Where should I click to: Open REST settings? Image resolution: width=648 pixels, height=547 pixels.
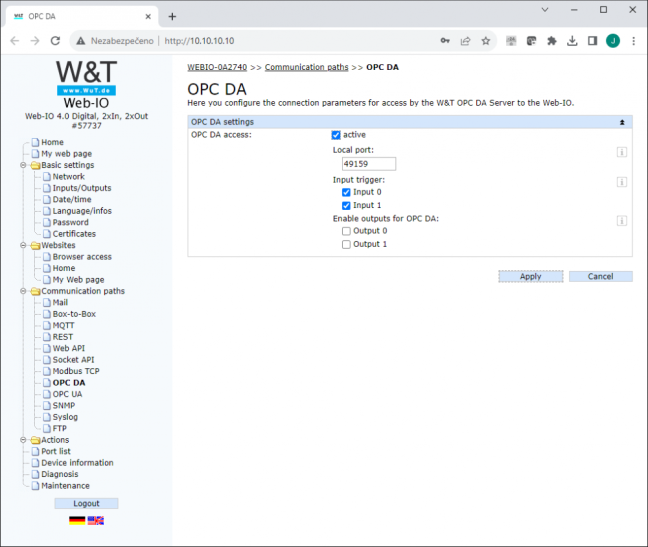coord(63,337)
